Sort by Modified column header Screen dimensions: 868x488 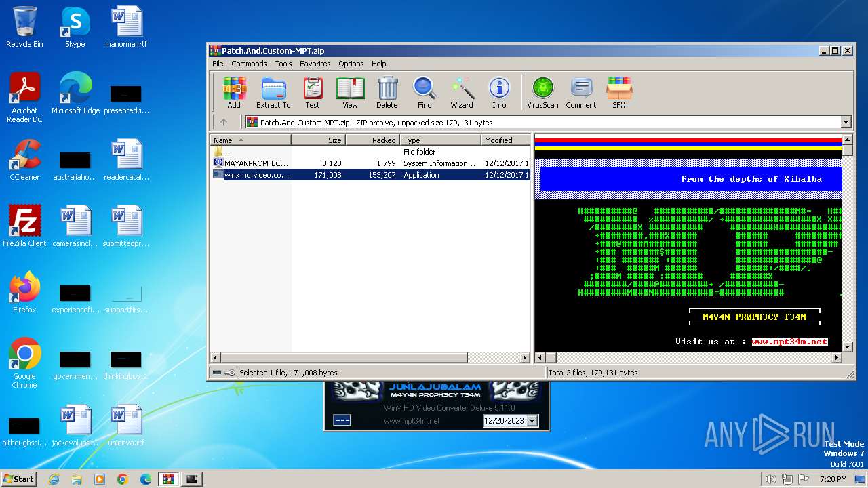[505, 140]
